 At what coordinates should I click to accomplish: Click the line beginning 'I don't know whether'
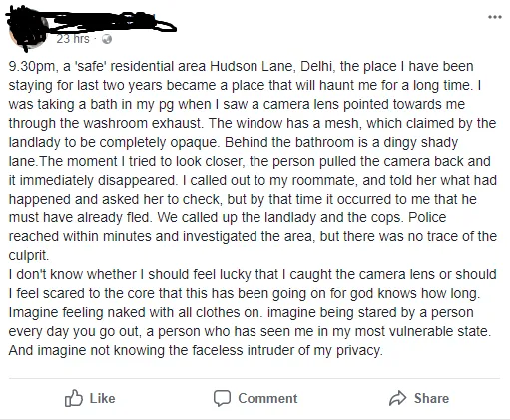253,275
